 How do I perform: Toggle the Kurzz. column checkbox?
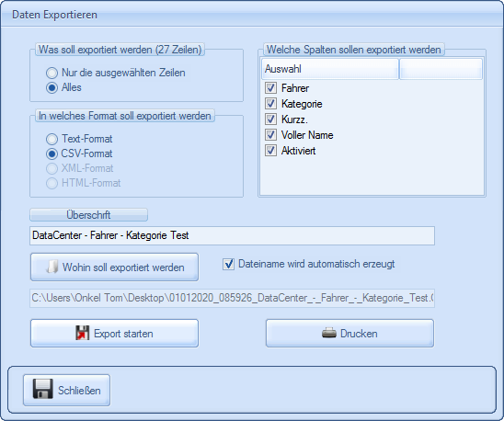click(270, 119)
